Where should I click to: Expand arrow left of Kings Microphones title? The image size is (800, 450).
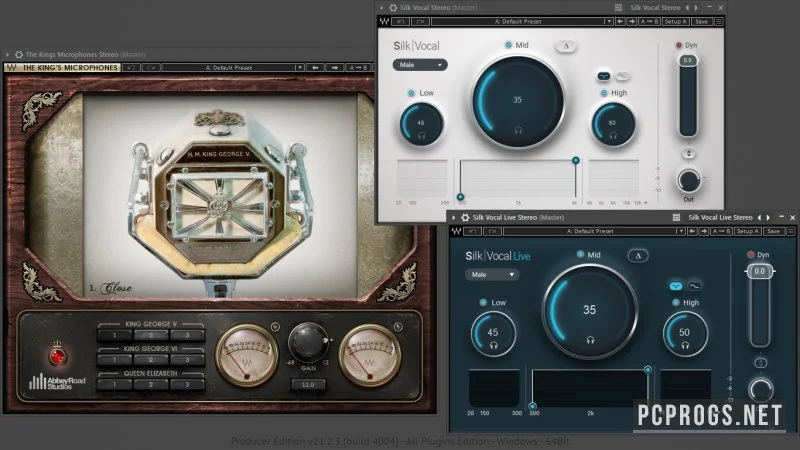[x=7, y=54]
